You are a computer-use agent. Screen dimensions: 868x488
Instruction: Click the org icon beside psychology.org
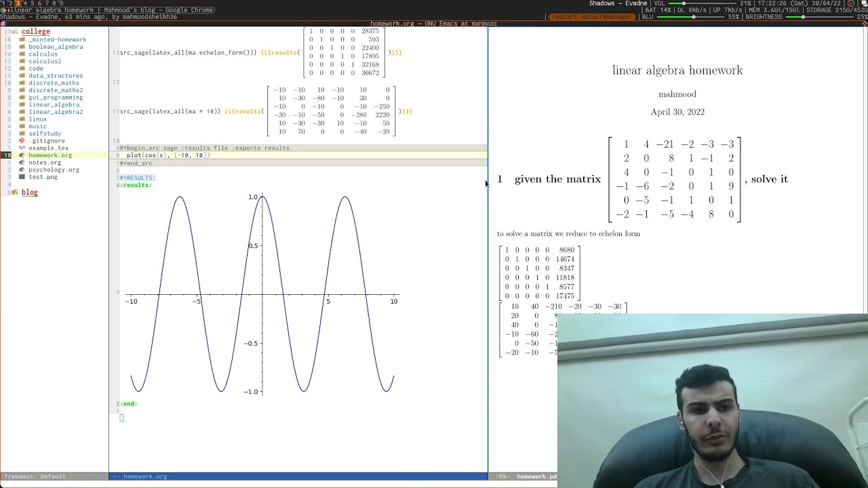coord(22,169)
